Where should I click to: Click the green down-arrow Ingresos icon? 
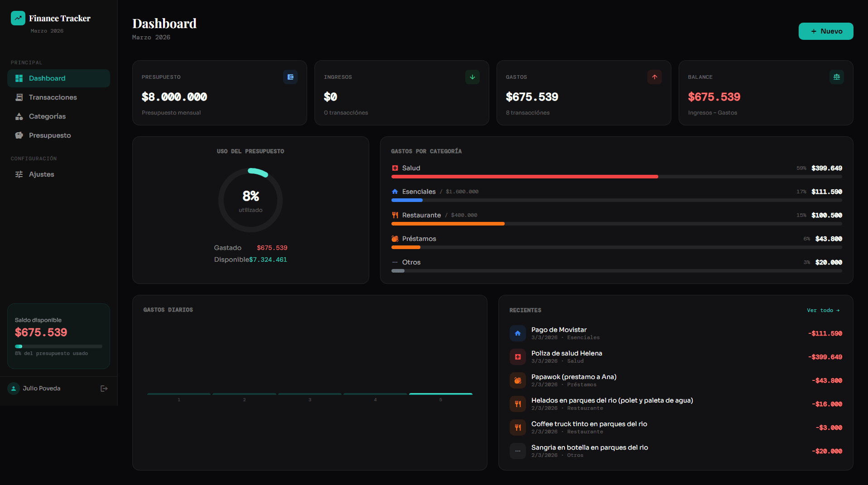[x=472, y=77]
